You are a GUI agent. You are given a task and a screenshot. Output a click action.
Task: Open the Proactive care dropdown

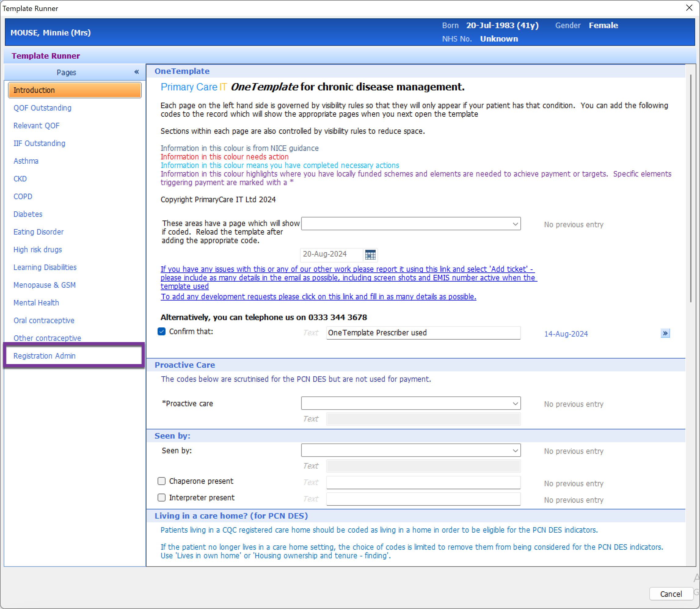pos(410,403)
